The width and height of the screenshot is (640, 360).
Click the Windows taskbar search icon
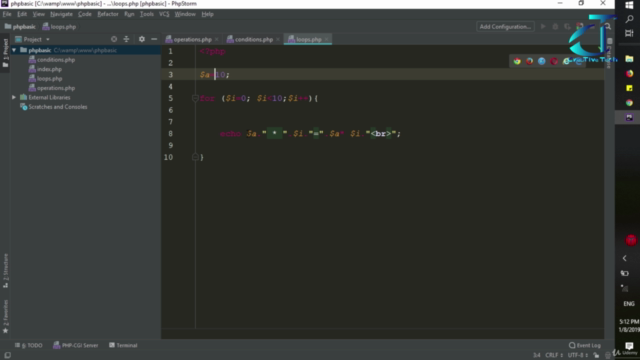(x=629, y=19)
